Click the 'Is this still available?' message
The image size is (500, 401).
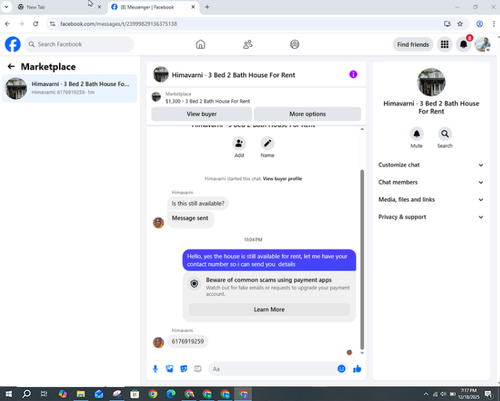(198, 203)
